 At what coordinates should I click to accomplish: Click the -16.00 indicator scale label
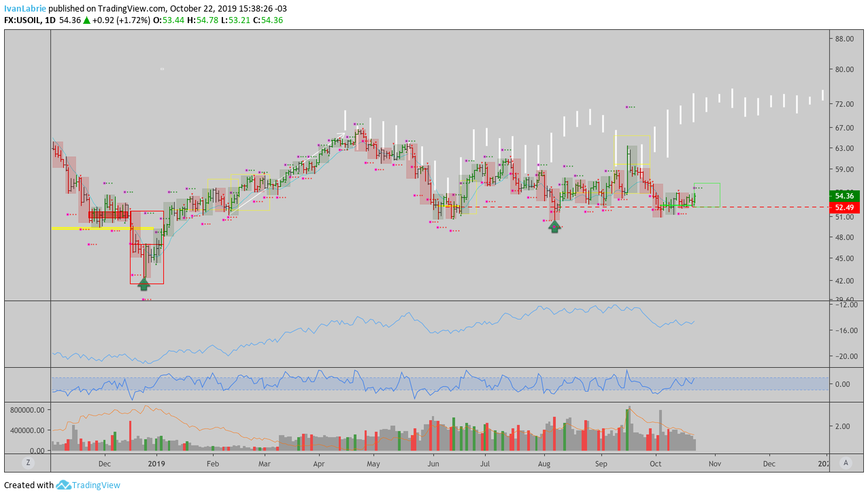click(x=846, y=330)
